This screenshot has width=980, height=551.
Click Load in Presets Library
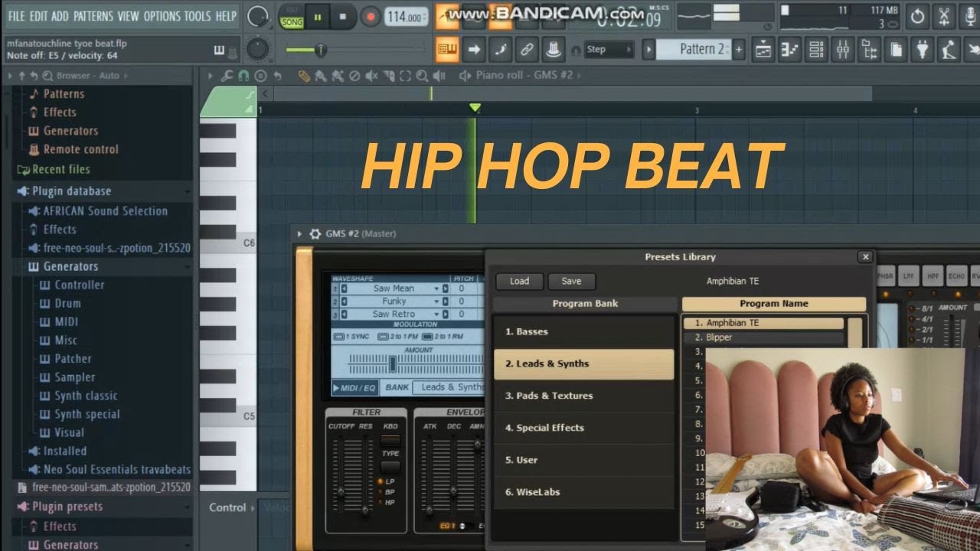pos(519,281)
